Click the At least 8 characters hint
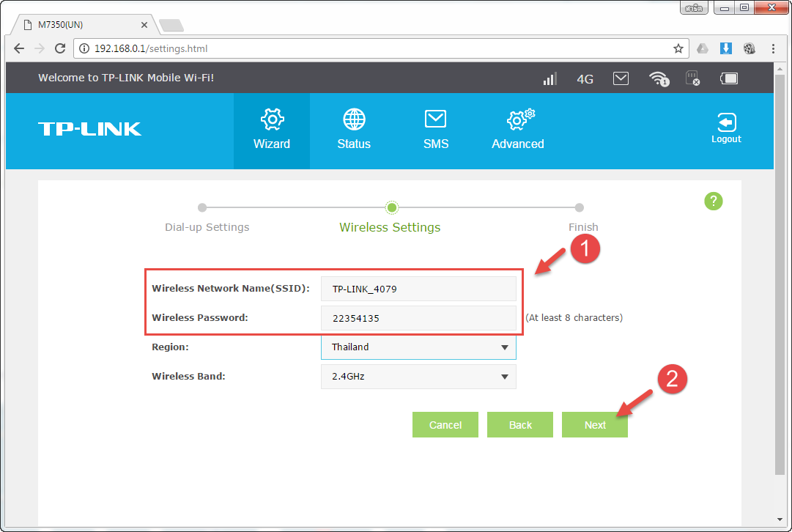Screen dimensions: 792x532 tap(574, 318)
